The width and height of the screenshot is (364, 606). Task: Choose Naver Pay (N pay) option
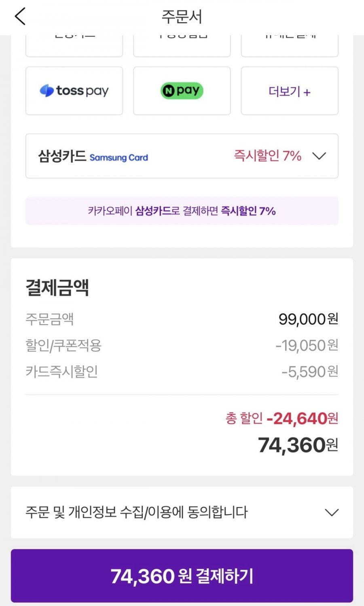point(182,91)
